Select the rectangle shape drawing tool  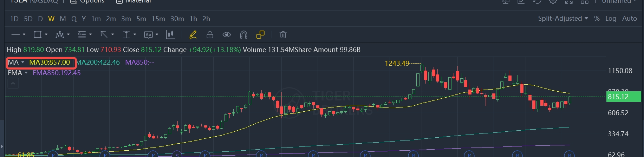point(38,34)
